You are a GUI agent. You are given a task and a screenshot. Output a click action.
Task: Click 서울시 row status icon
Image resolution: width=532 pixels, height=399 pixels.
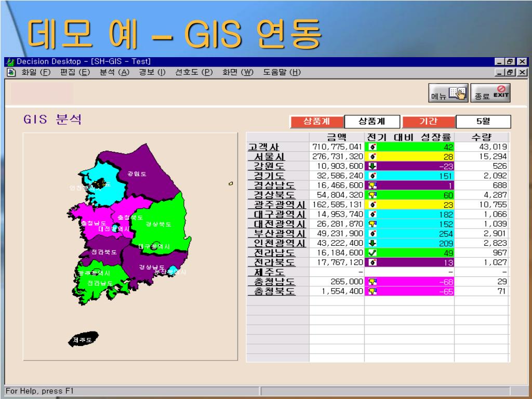[x=373, y=156]
